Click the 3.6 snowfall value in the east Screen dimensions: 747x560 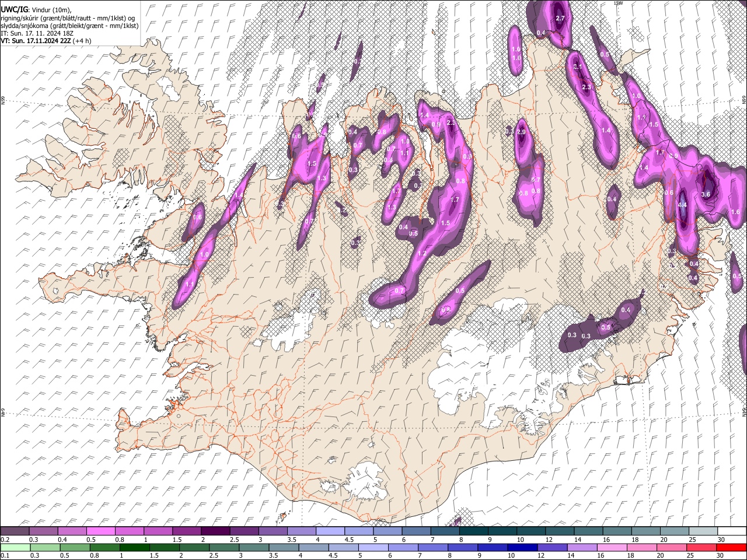pos(706,194)
